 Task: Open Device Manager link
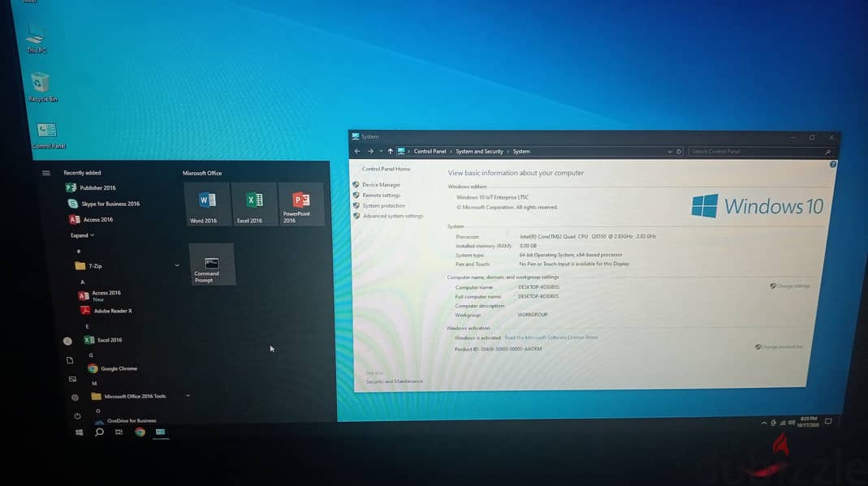click(381, 185)
